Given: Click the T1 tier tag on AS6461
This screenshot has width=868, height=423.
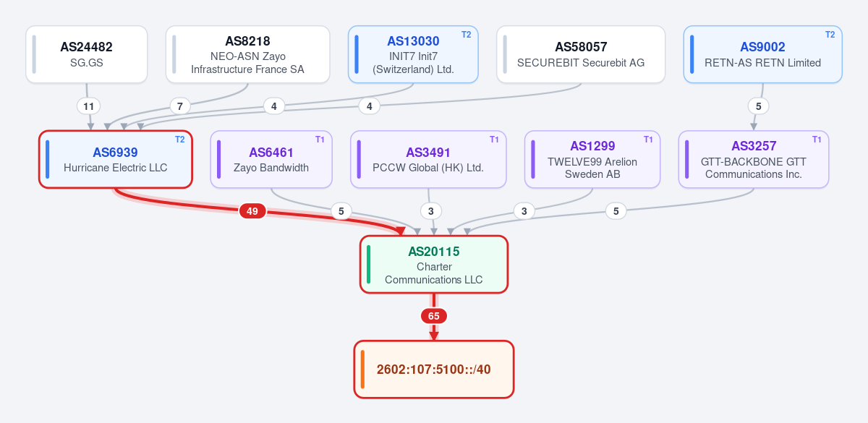Looking at the screenshot, I should pyautogui.click(x=320, y=140).
